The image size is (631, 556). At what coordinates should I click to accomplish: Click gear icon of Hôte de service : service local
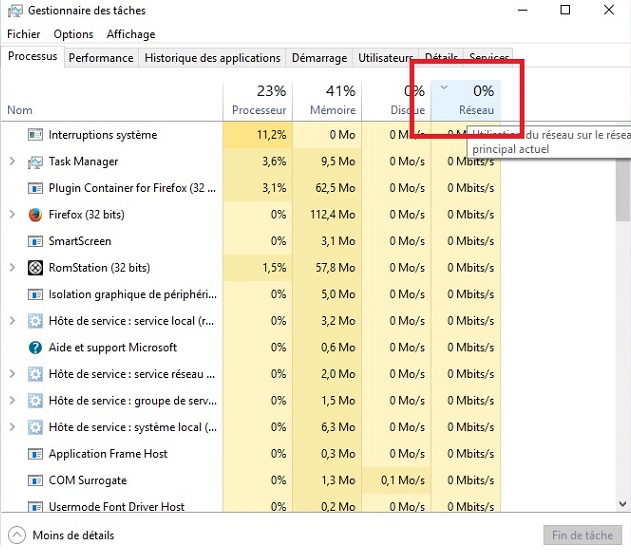pyautogui.click(x=35, y=321)
